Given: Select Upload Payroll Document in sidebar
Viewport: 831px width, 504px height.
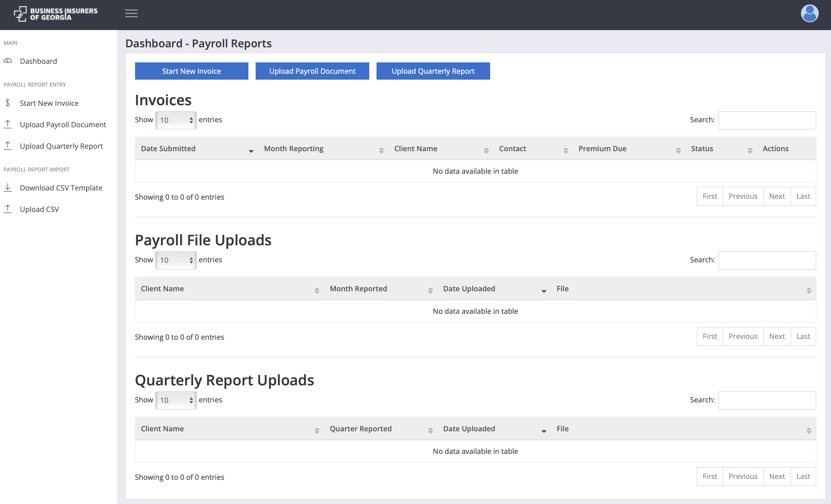Looking at the screenshot, I should (x=63, y=124).
